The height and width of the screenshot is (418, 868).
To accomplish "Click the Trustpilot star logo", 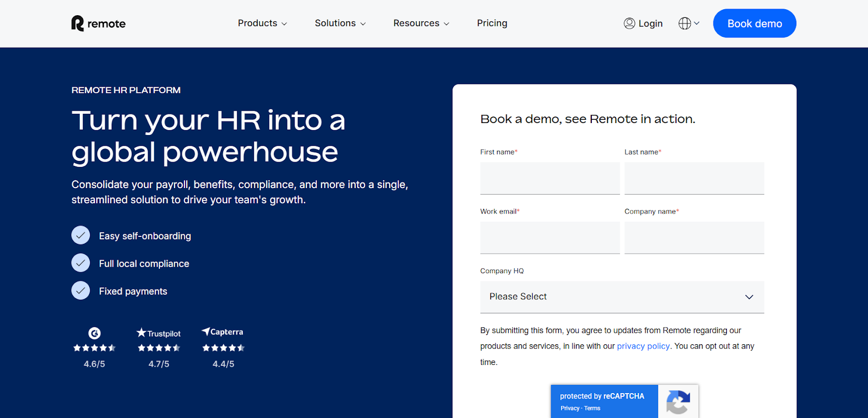I will click(x=158, y=333).
